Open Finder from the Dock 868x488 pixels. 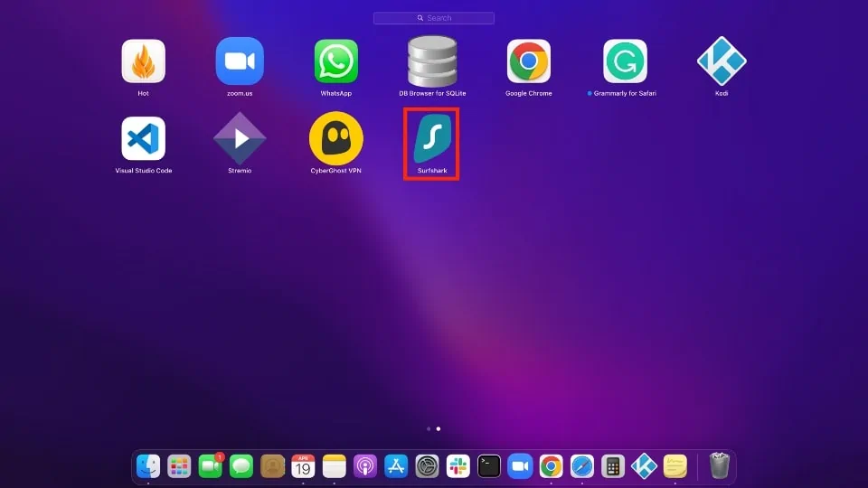pos(148,466)
